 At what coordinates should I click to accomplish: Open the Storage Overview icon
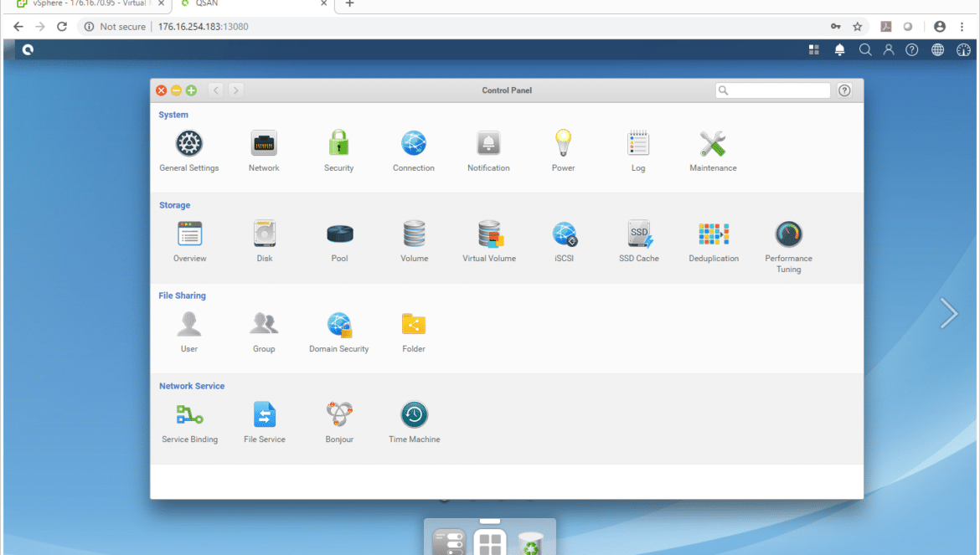(189, 234)
